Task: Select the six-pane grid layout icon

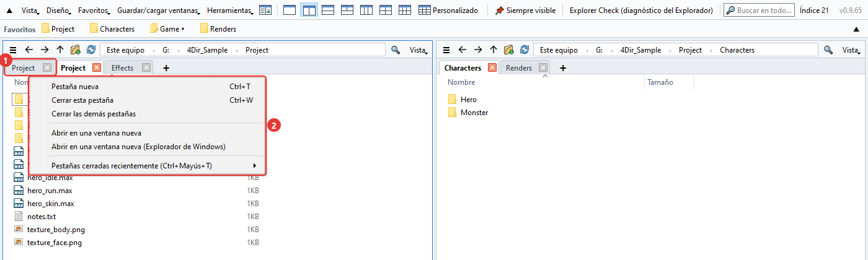Action: pyautogui.click(x=405, y=11)
